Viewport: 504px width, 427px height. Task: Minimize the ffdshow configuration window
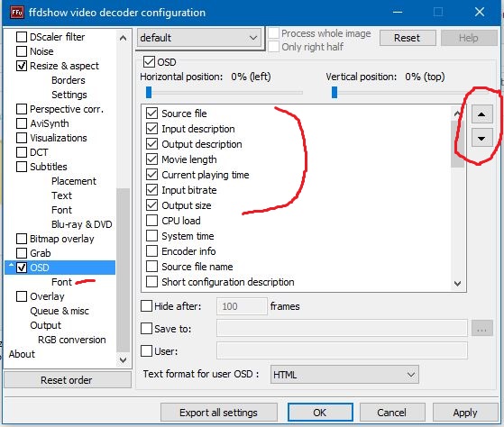[x=398, y=13]
